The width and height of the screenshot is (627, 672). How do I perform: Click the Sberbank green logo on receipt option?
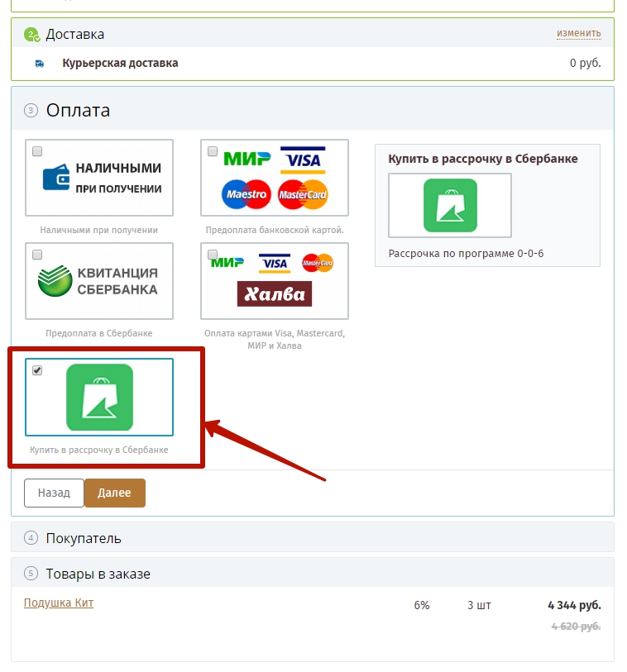(x=55, y=281)
